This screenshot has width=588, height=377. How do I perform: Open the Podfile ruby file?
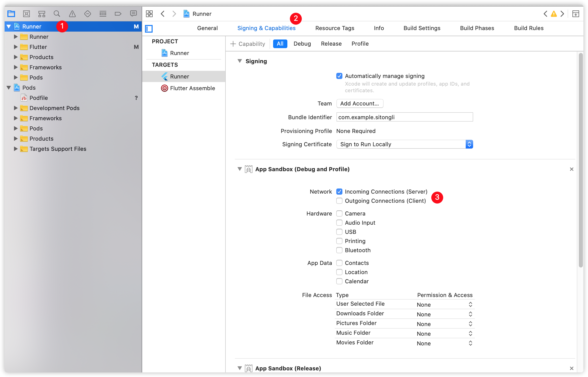(x=35, y=98)
